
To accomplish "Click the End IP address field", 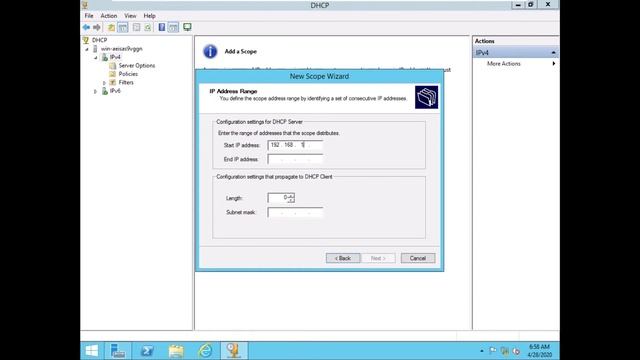I will click(295, 159).
